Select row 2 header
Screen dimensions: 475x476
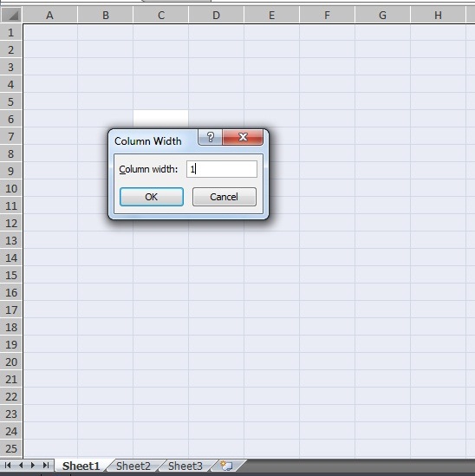(x=11, y=49)
